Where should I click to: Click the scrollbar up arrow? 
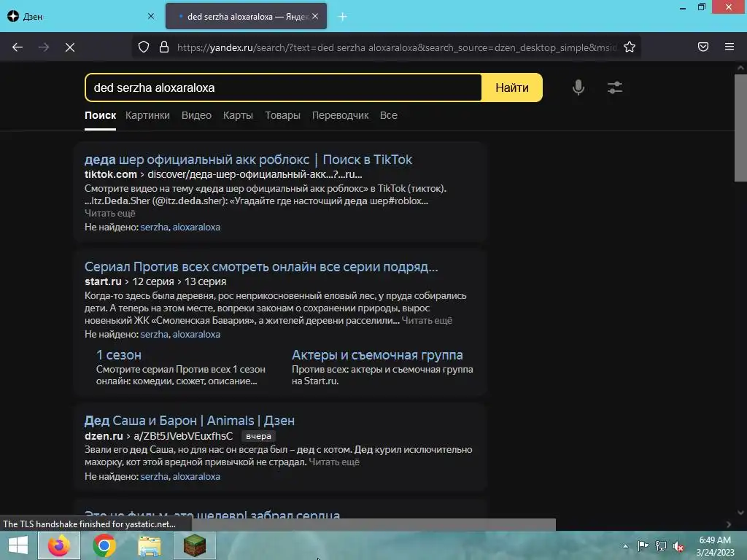point(740,68)
